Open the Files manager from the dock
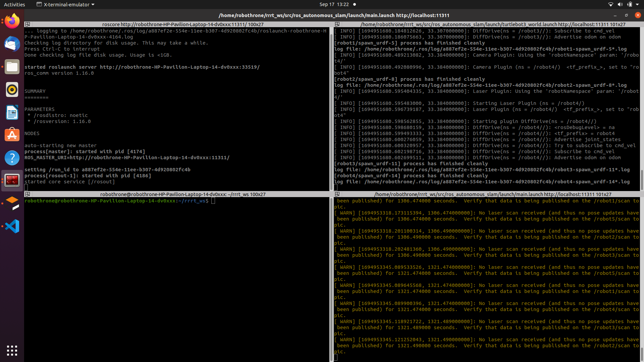Viewport: 644px width, 362px height. pos(12,67)
